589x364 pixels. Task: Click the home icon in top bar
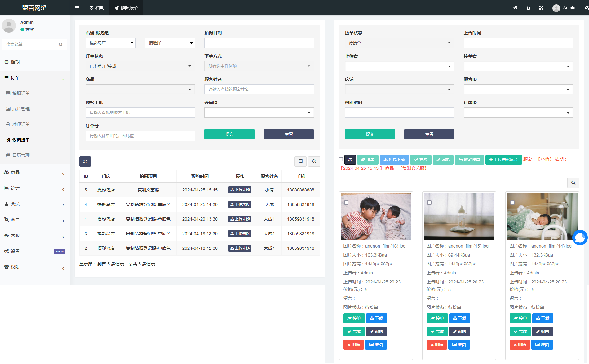coord(515,8)
